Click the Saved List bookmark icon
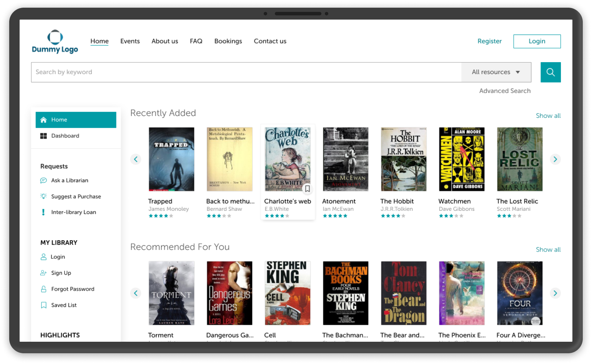The width and height of the screenshot is (592, 364). (x=43, y=305)
